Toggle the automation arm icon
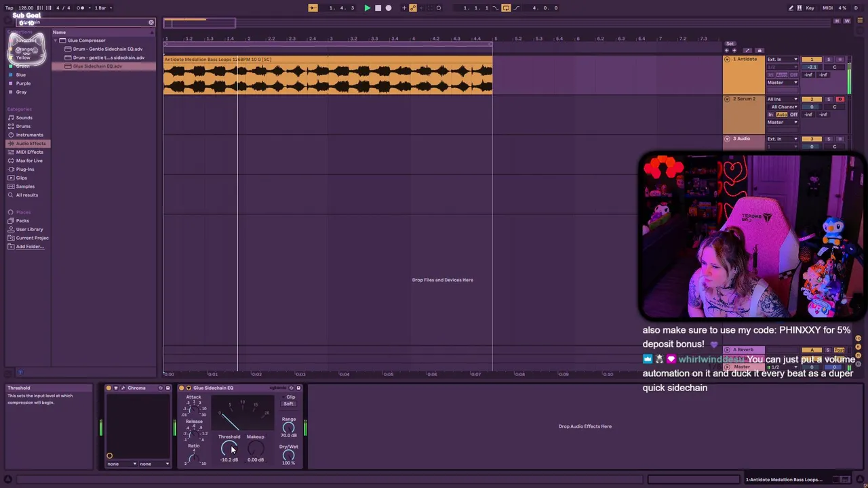868x488 pixels. coord(413,8)
